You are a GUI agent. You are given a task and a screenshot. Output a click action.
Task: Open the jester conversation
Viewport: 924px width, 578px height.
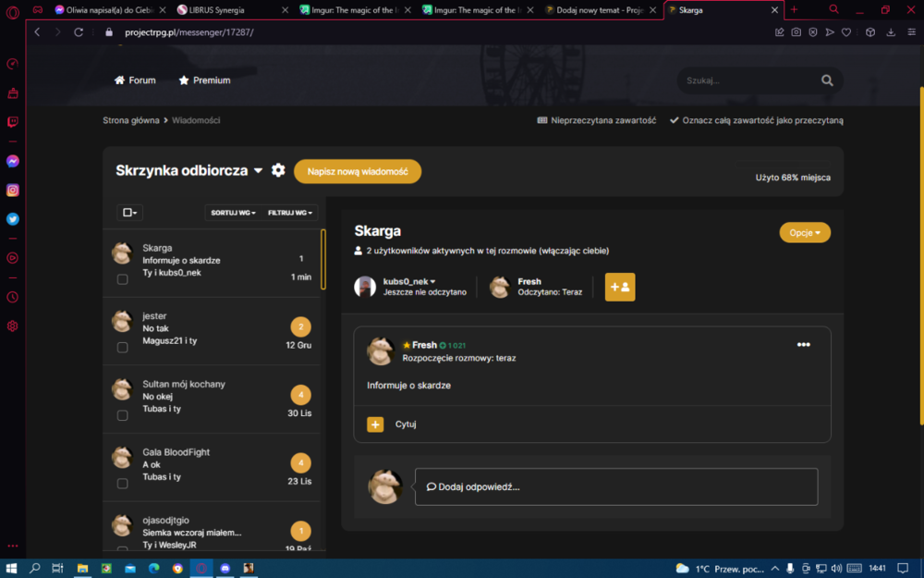pyautogui.click(x=213, y=331)
